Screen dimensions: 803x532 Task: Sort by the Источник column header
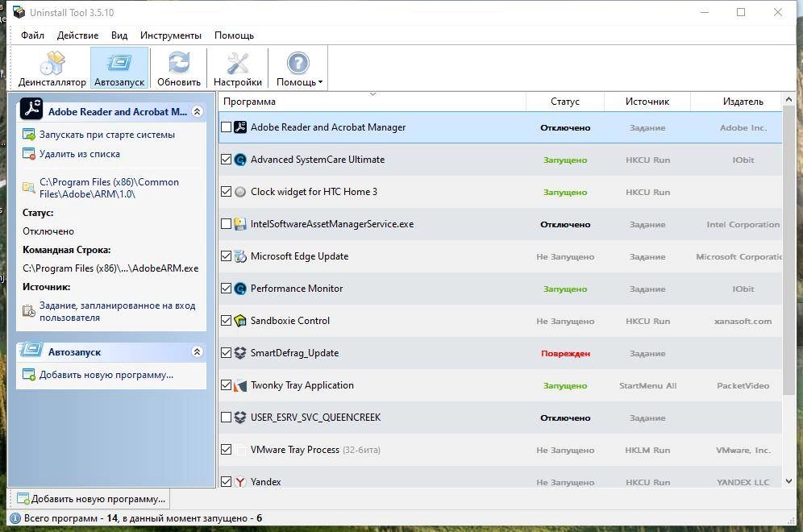click(x=647, y=102)
